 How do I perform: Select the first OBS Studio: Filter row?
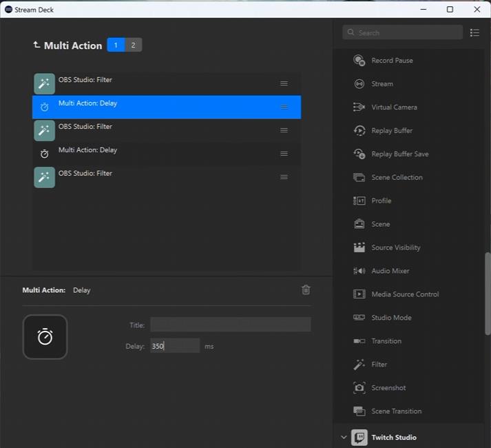(x=167, y=83)
